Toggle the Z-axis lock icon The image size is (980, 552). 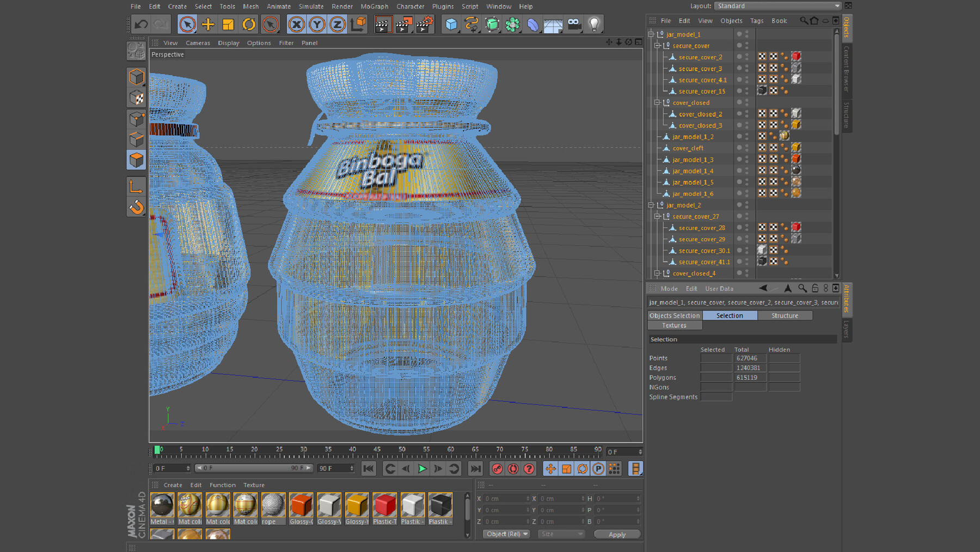tap(337, 24)
